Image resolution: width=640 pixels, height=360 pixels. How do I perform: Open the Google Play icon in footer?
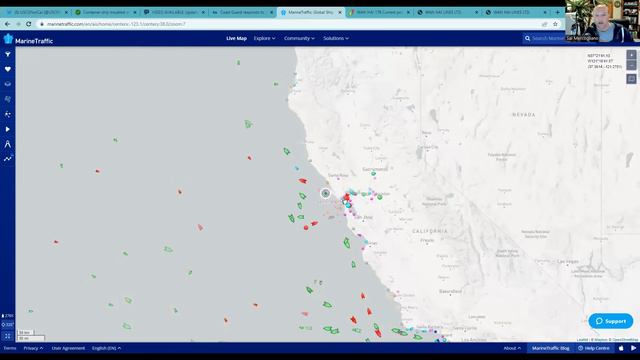click(x=633, y=348)
